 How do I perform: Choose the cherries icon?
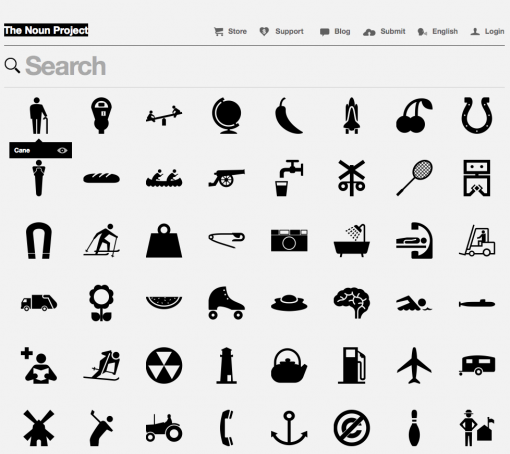414,115
